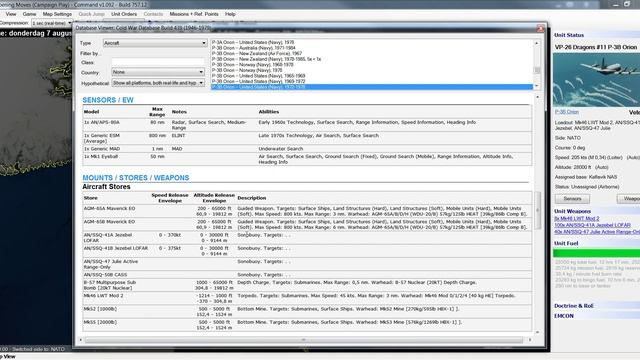Open the Type dropdown showing Aircraft
Screen dimensions: 640x360
coord(155,43)
